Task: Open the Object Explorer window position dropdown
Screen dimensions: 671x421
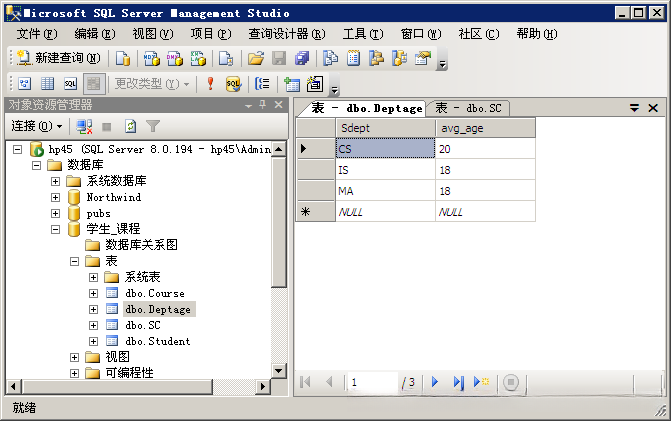Action: 249,105
